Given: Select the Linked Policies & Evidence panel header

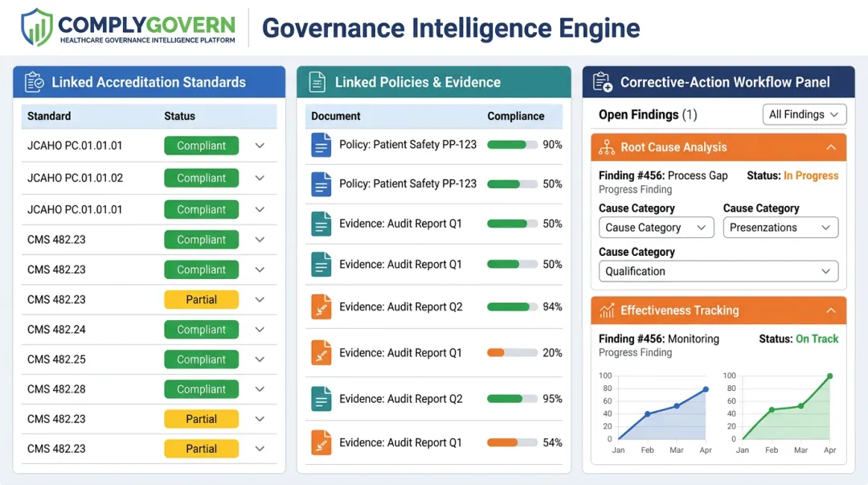Looking at the screenshot, I should 434,82.
